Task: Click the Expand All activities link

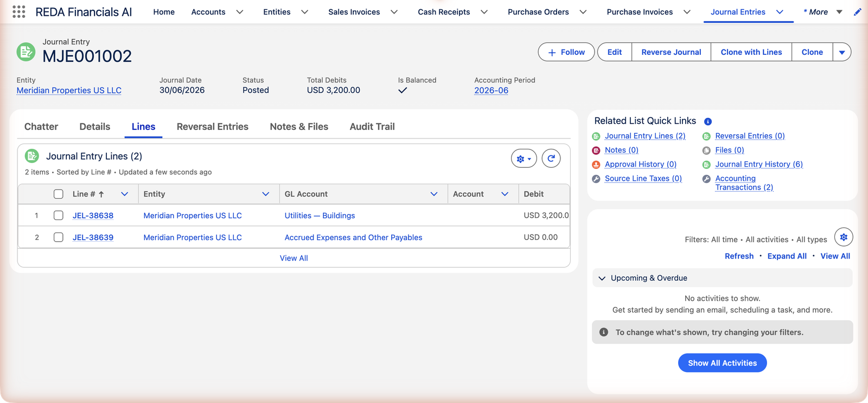Action: tap(787, 256)
